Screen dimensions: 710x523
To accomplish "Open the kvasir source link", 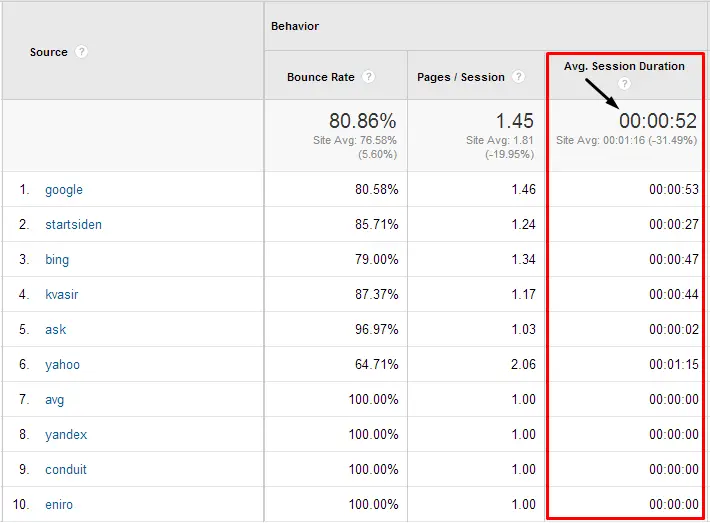I will tap(62, 294).
